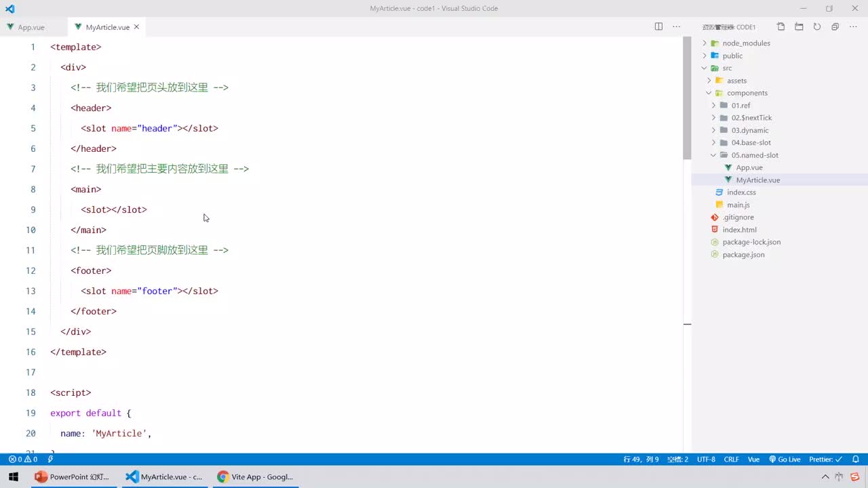Viewport: 868px width, 488px height.
Task: Click line and column indicator 行 49, 列 9
Action: (x=641, y=460)
